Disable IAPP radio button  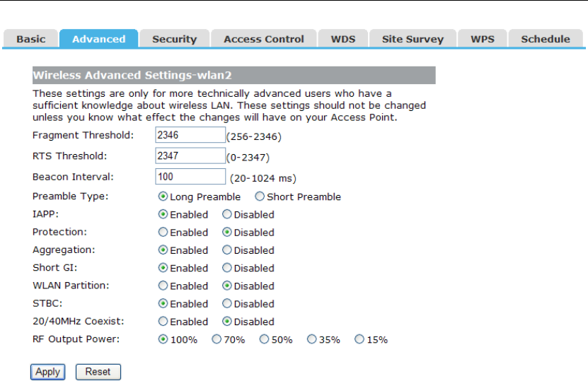(227, 214)
